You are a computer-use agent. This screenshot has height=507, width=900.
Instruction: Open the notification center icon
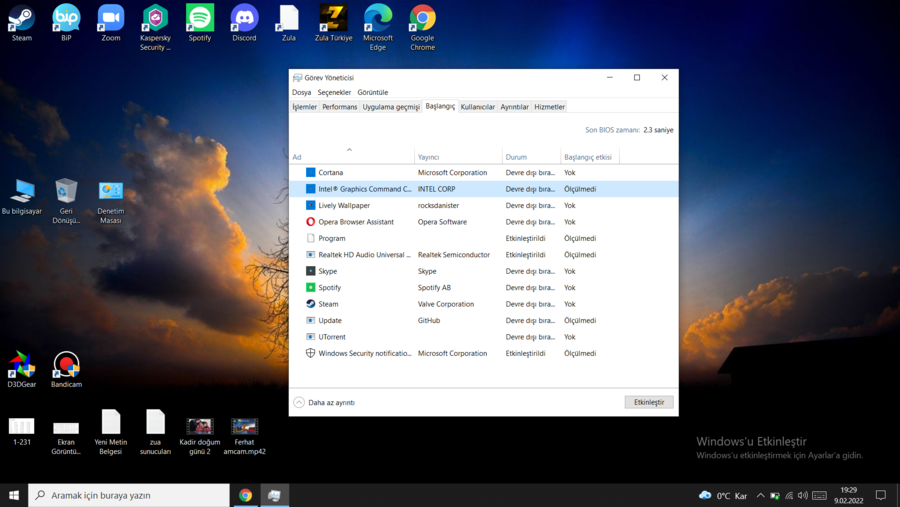coord(880,495)
